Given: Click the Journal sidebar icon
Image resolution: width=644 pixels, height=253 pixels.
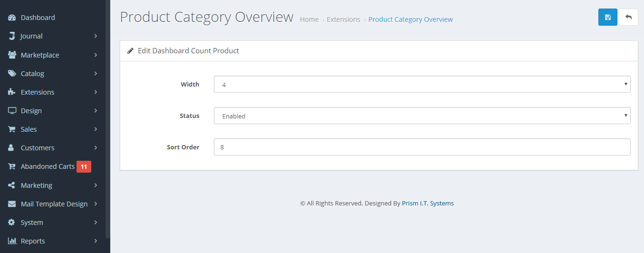Looking at the screenshot, I should click(x=12, y=36).
